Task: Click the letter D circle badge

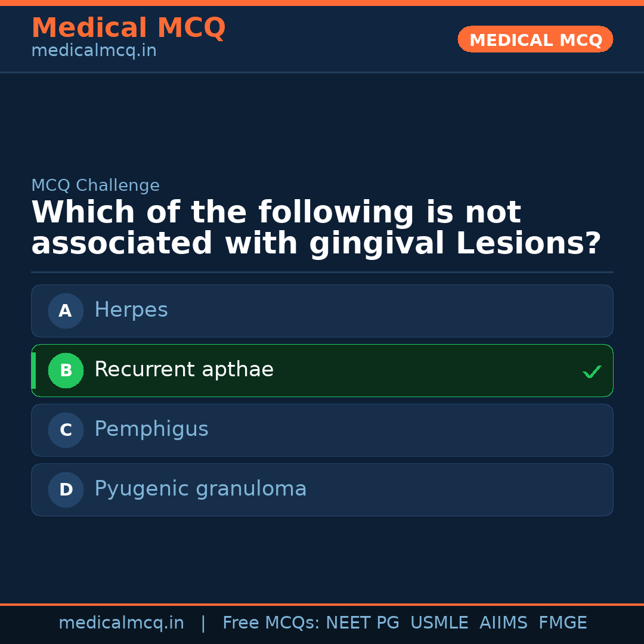Action: [x=66, y=490]
